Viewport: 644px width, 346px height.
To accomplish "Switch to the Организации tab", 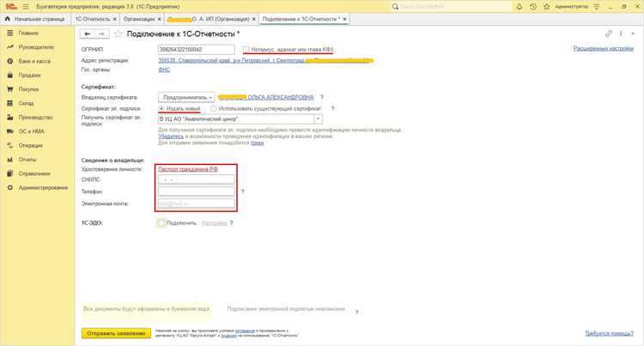I will (139, 19).
